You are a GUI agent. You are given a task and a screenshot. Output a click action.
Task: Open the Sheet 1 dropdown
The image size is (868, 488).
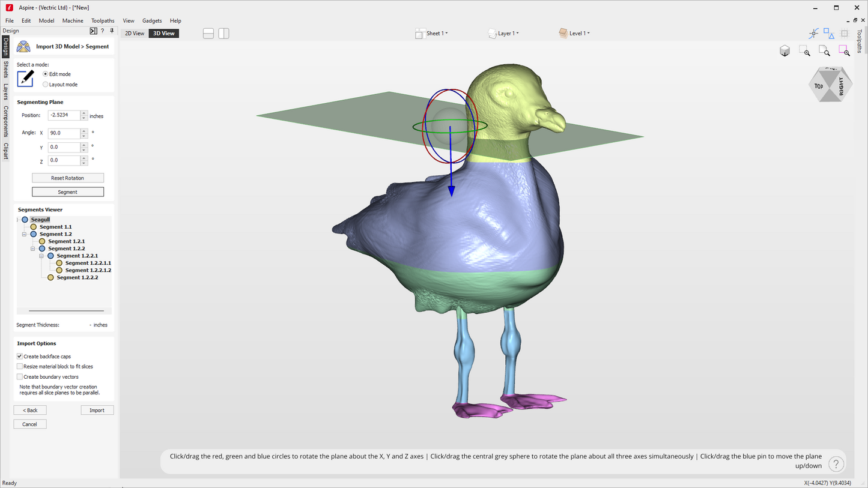432,34
